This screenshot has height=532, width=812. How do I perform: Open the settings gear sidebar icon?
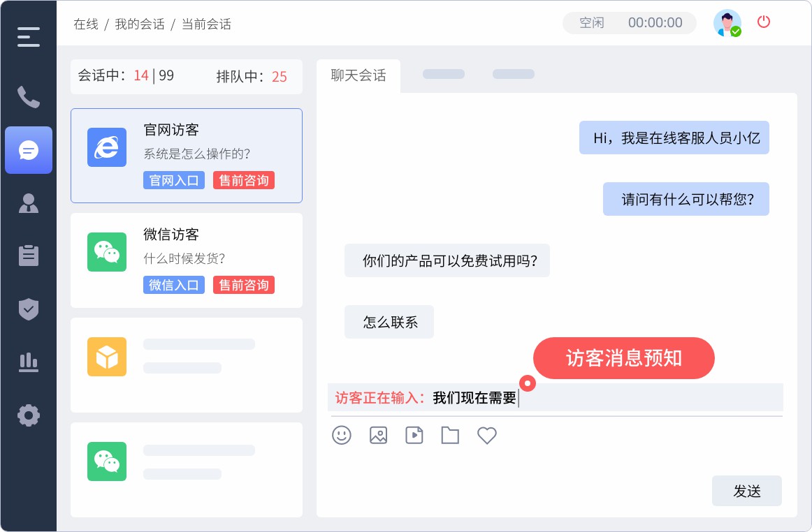(x=29, y=415)
